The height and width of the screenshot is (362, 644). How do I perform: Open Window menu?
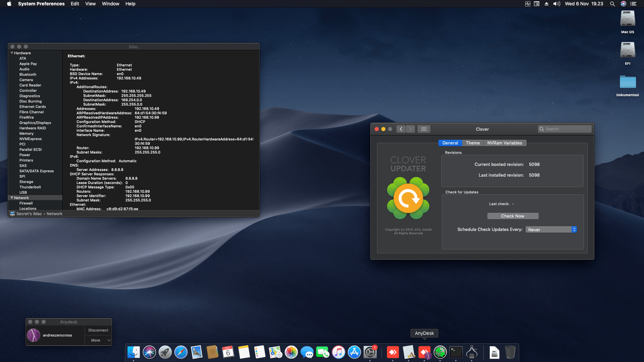[x=110, y=4]
